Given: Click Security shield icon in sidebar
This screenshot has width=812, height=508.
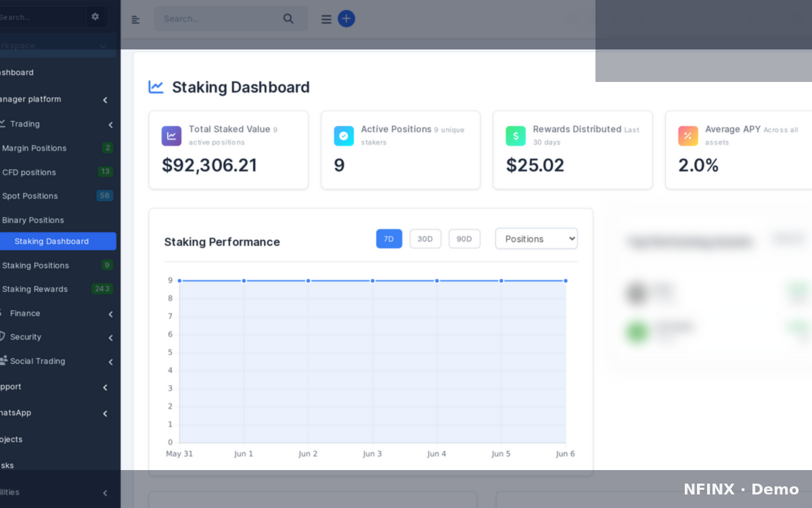Looking at the screenshot, I should (2, 337).
